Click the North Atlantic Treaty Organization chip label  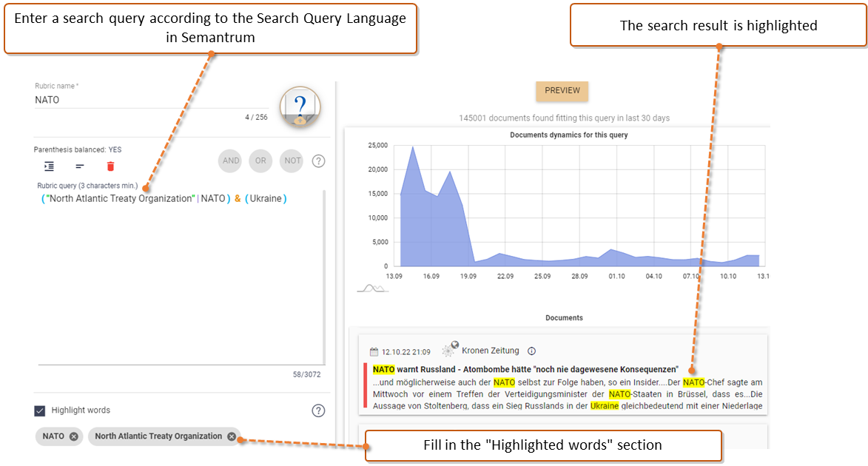click(x=158, y=436)
